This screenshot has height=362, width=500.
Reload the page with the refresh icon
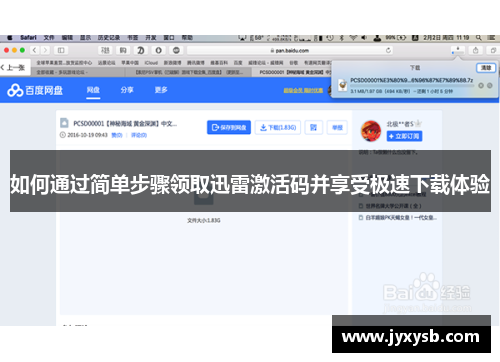(x=388, y=50)
